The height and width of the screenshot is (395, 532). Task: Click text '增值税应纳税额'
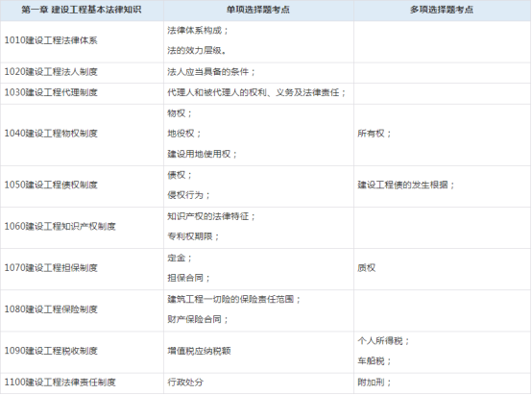(x=199, y=351)
